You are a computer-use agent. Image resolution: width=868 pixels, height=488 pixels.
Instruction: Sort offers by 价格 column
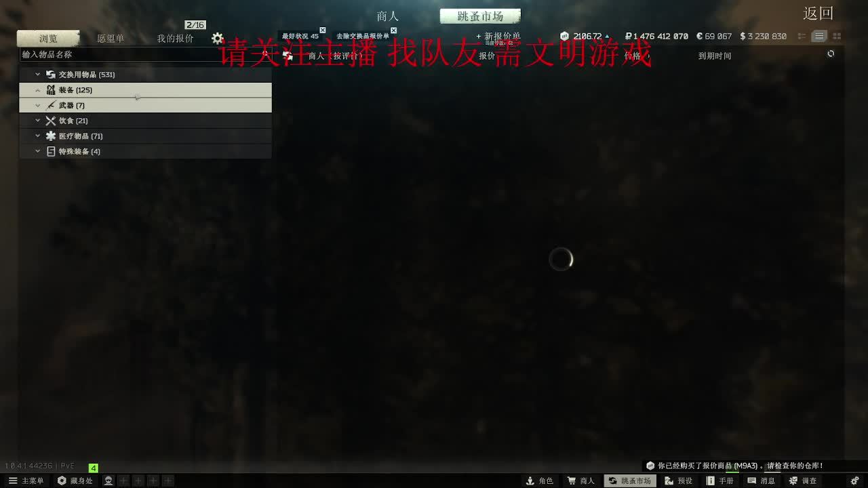(632, 56)
